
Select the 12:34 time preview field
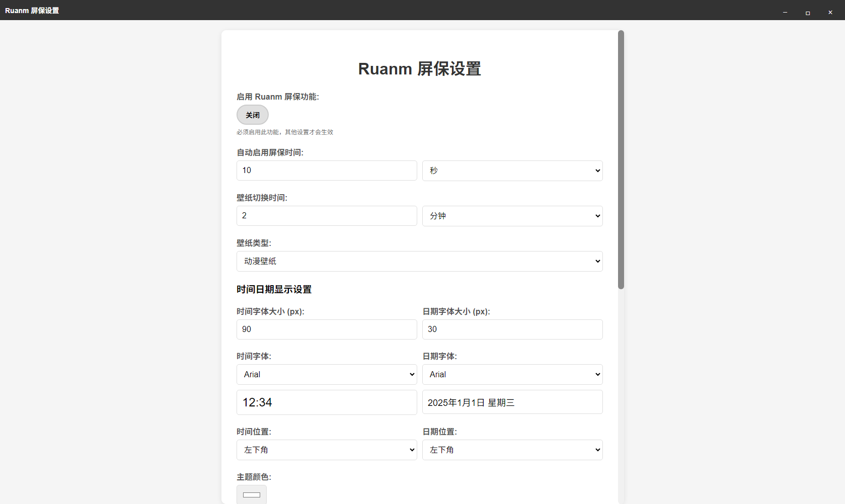326,402
